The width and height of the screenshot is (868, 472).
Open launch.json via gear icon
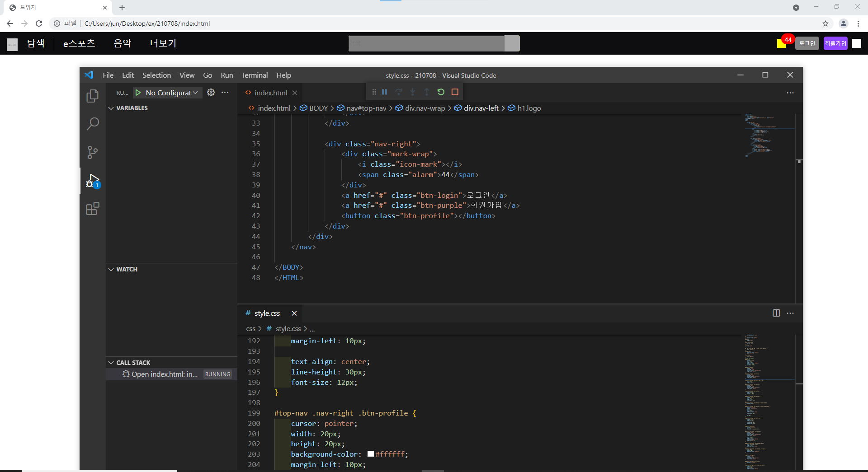211,93
